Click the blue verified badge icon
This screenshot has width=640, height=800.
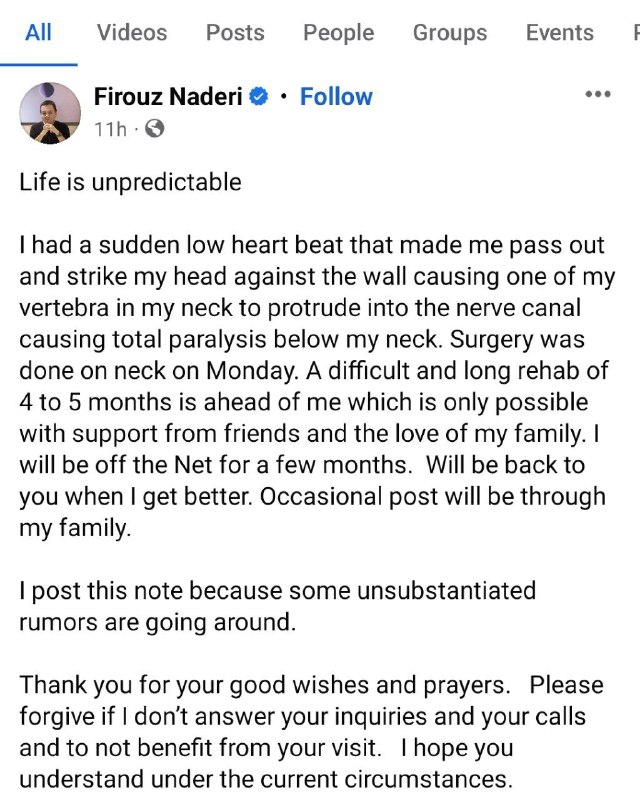(x=259, y=96)
